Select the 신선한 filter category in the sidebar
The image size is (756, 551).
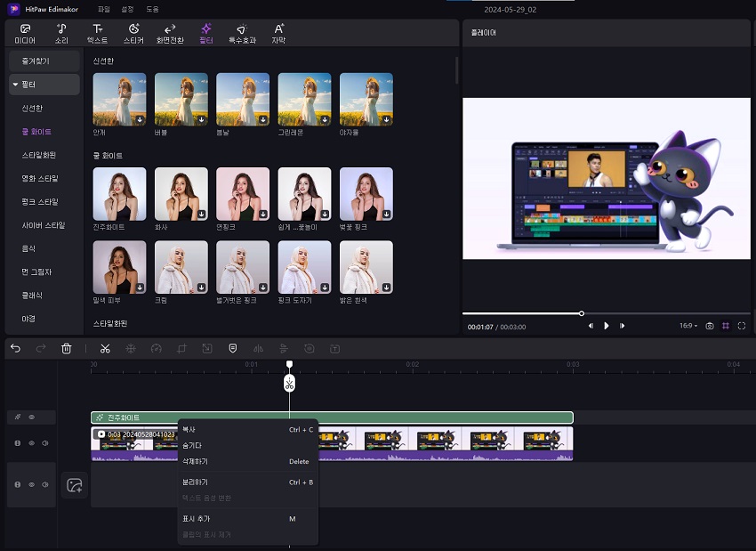coord(32,108)
